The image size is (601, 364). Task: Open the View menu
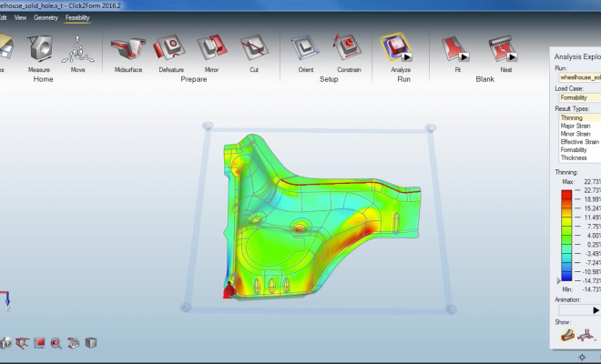pos(20,17)
